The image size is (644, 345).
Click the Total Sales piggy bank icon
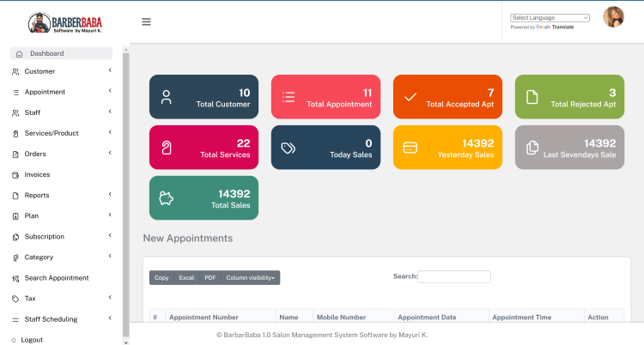pyautogui.click(x=167, y=198)
